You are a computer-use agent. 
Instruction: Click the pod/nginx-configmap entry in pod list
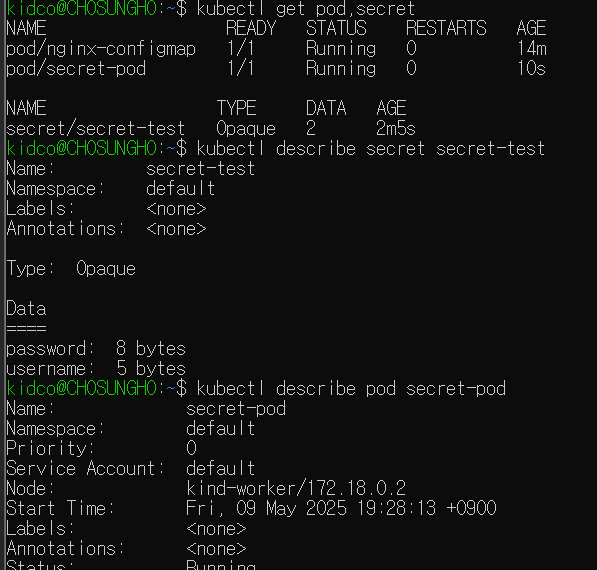101,49
